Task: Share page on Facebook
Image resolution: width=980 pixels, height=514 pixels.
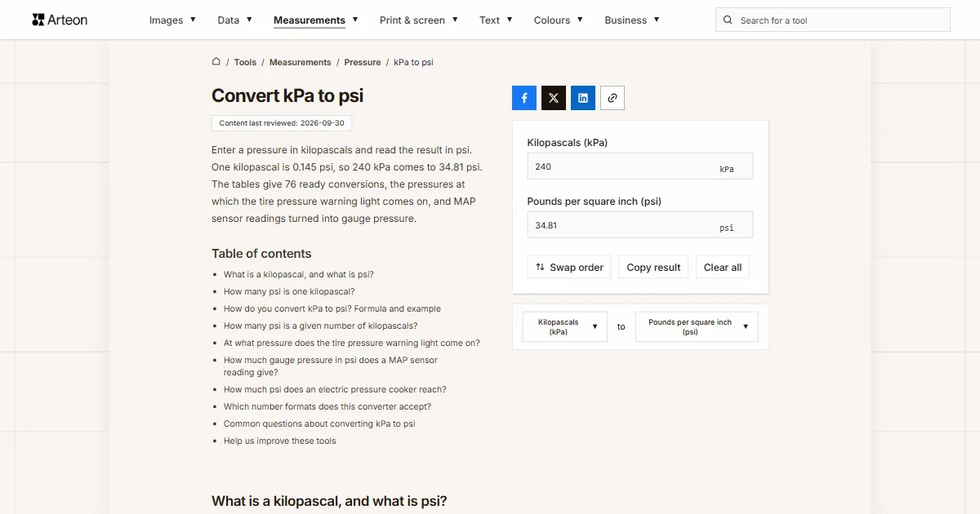Action: pos(524,98)
